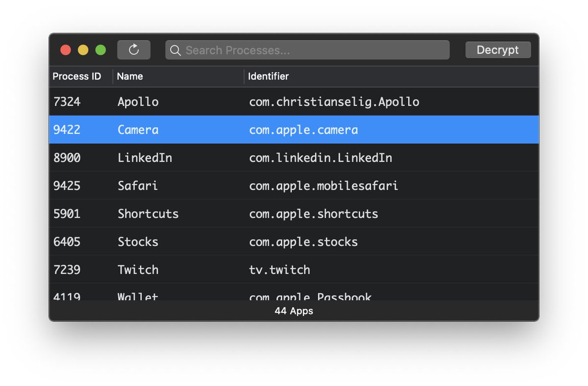This screenshot has width=588, height=386.
Task: Click com.apple.camera identifier
Action: click(x=304, y=130)
